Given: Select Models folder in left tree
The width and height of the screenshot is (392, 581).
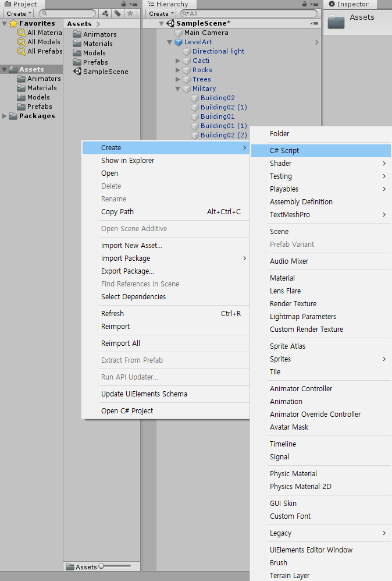Looking at the screenshot, I should [34, 97].
